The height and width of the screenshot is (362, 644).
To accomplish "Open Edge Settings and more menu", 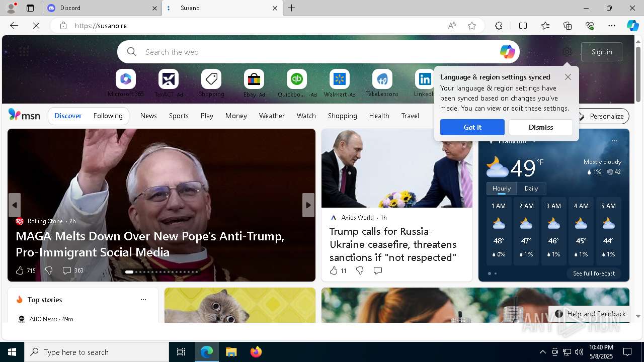I will coord(612,26).
